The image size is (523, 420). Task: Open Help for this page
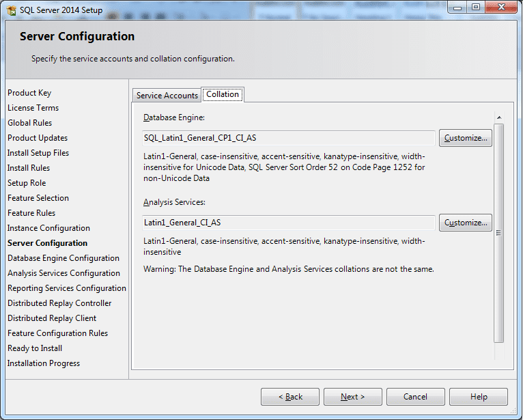pyautogui.click(x=479, y=397)
